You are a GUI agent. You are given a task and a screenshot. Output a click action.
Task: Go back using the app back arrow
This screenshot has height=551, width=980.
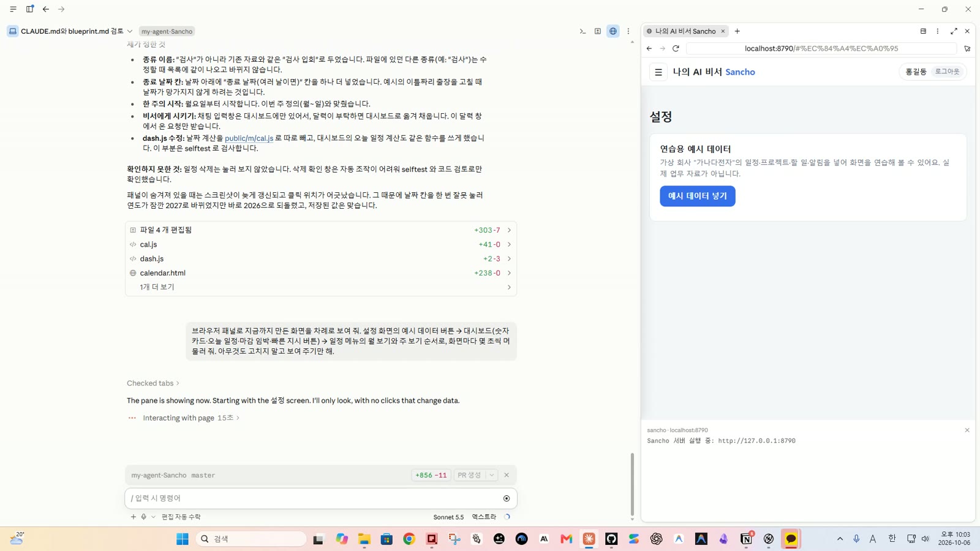point(46,9)
